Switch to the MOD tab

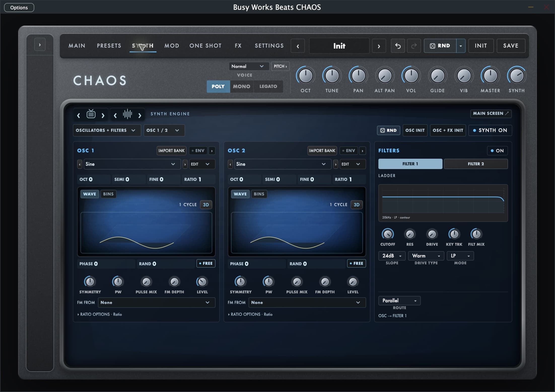click(x=172, y=46)
